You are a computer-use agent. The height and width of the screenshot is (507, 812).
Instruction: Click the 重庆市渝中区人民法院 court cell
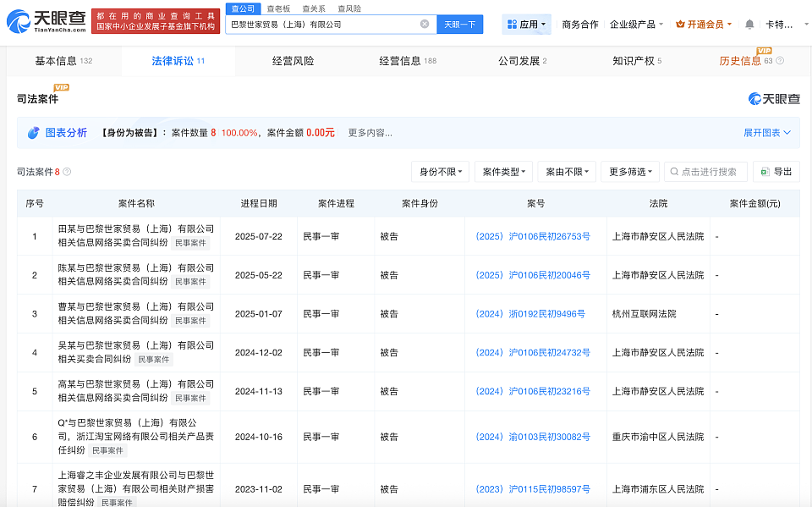tap(658, 437)
